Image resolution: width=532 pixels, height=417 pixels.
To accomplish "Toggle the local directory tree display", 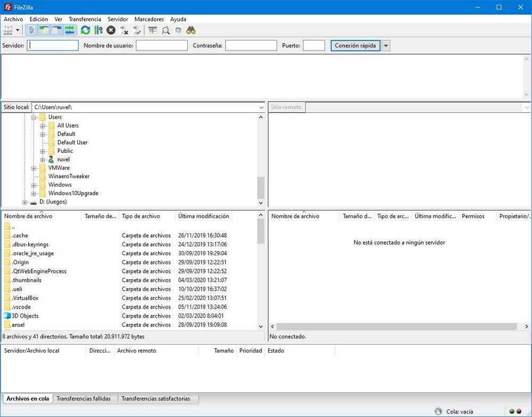I will 44,30.
